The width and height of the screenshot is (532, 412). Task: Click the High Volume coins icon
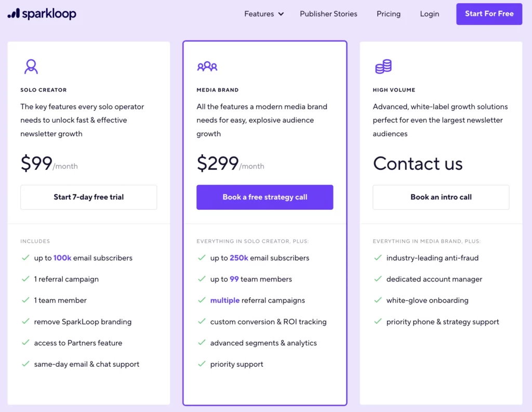click(x=383, y=67)
